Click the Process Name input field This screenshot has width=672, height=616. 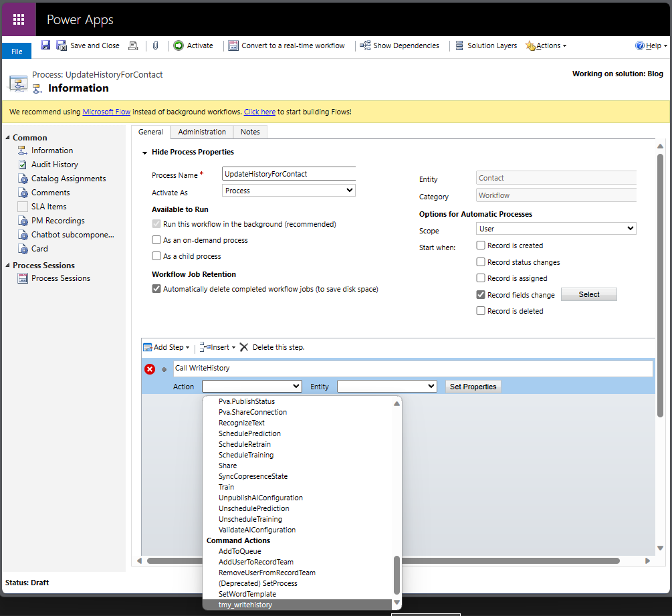click(x=289, y=174)
